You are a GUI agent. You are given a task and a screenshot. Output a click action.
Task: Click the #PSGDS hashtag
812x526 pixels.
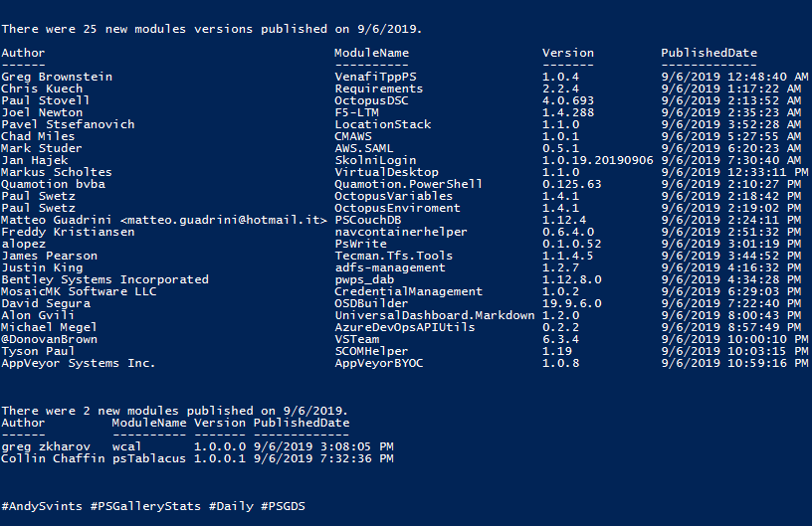point(283,506)
